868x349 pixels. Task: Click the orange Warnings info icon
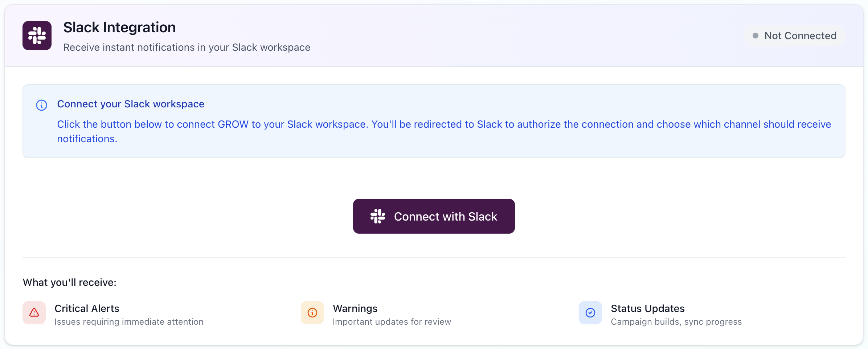coord(312,312)
